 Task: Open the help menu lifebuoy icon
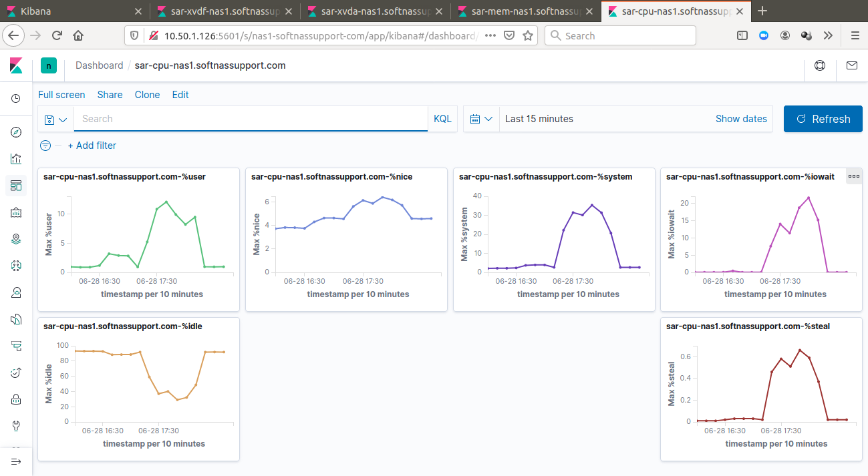point(819,65)
